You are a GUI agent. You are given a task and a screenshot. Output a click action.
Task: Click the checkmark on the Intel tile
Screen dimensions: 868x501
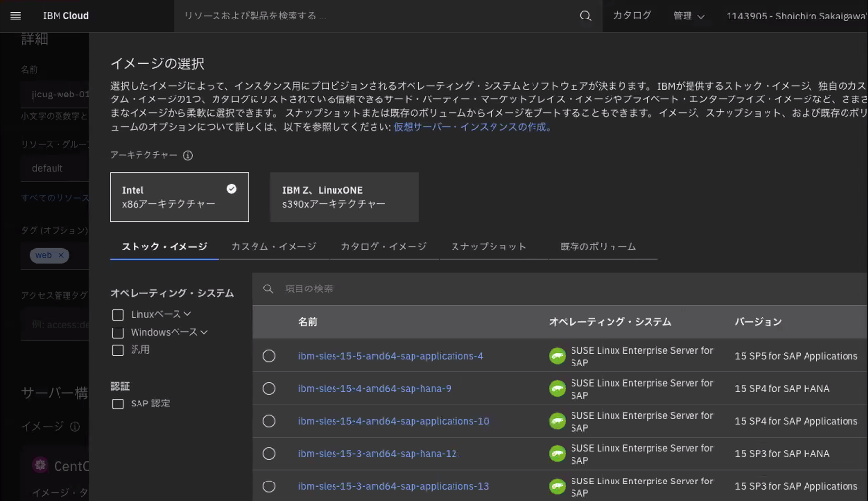[x=231, y=189]
